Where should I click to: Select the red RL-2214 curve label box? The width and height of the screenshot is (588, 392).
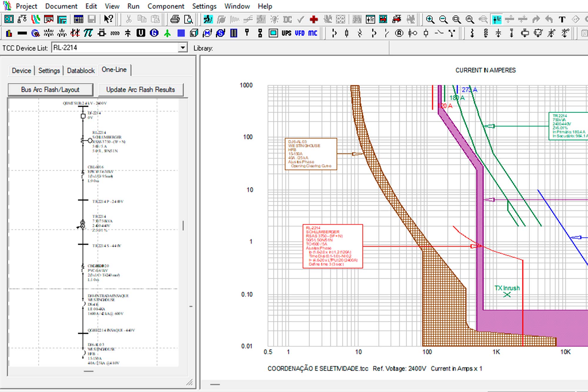point(333,246)
